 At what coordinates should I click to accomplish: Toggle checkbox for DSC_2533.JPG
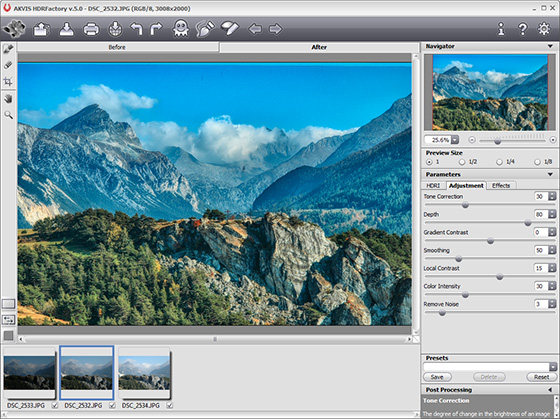pyautogui.click(x=55, y=405)
